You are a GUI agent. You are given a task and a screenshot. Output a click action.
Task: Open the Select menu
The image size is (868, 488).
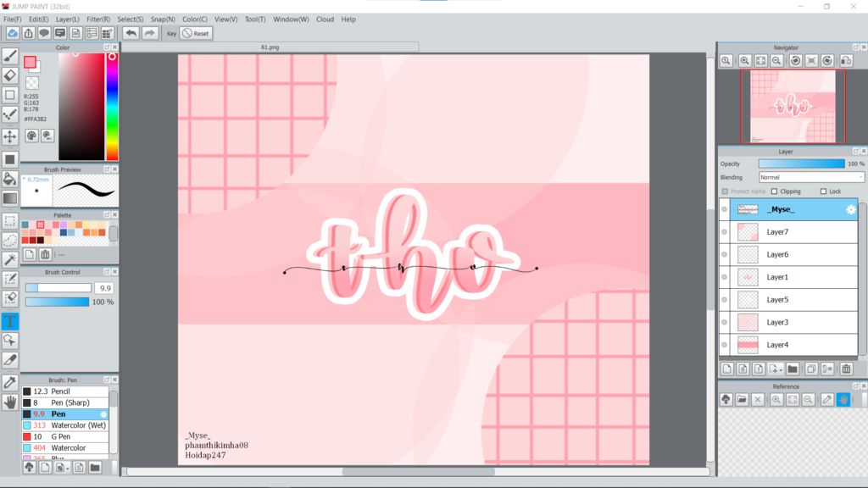[130, 19]
